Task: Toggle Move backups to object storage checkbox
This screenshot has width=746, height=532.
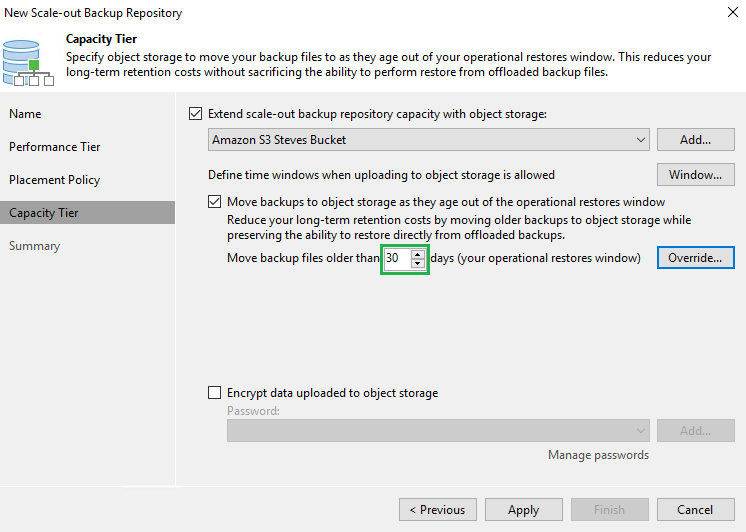Action: pos(215,201)
